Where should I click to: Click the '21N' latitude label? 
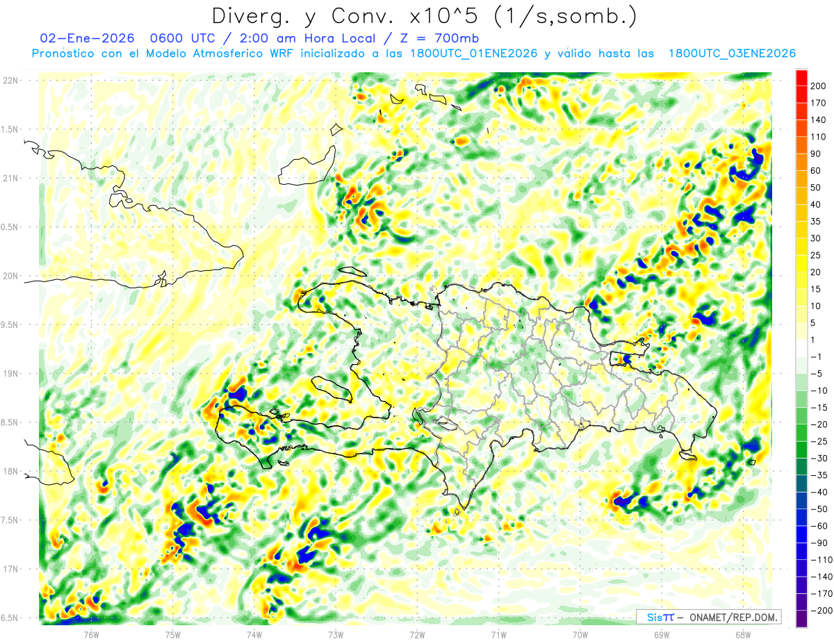click(10, 179)
